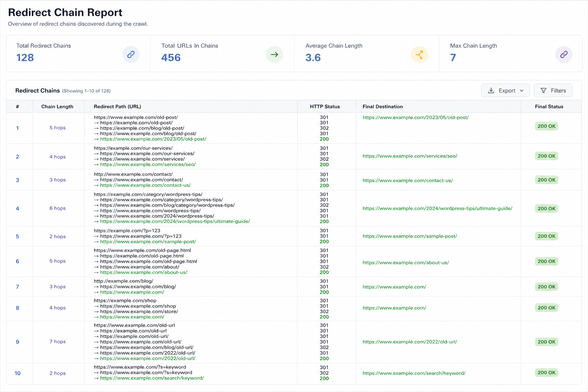Screen dimensions: 588x392
Task: Click the link icon in Total Redirect Chains card
Action: coord(131,54)
